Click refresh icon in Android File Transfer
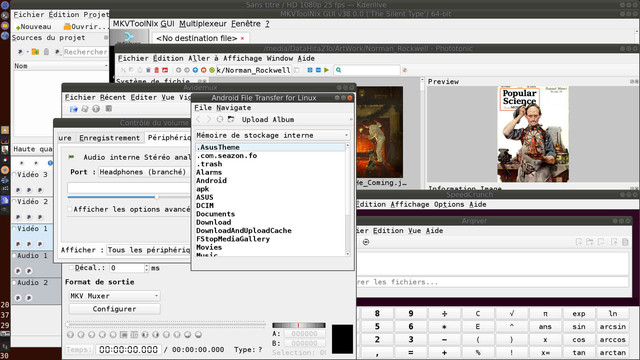This screenshot has height=360, width=640. pos(220,119)
